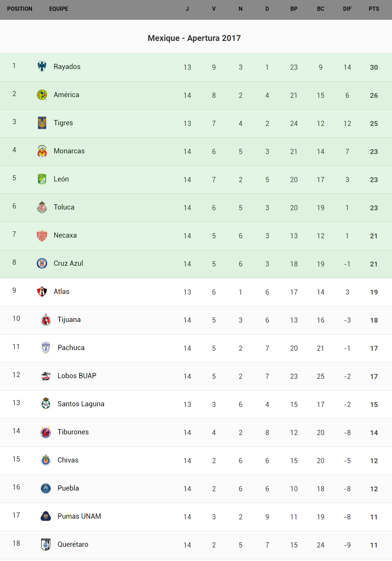The height and width of the screenshot is (561, 392).
Task: Click the Cruz Azul badge icon
Action: click(42, 263)
